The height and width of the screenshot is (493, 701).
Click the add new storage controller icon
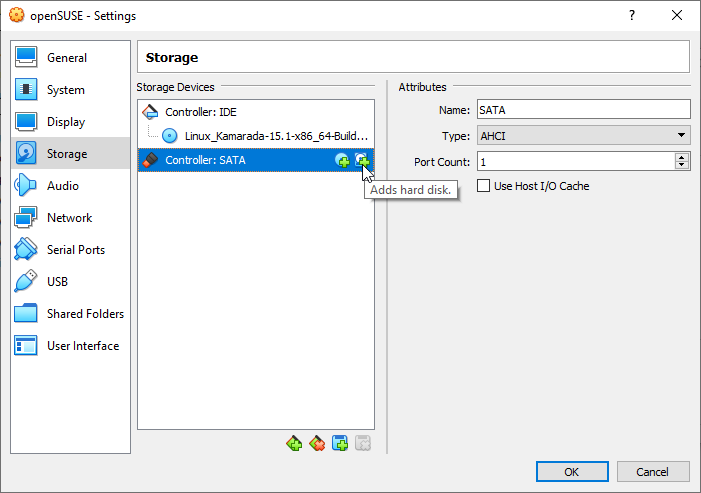coord(294,443)
